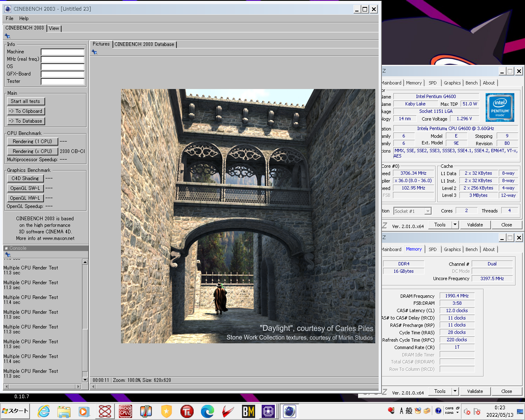Image resolution: width=525 pixels, height=420 pixels.
Task: Open the red TL circle taskbar icon
Action: (187, 411)
